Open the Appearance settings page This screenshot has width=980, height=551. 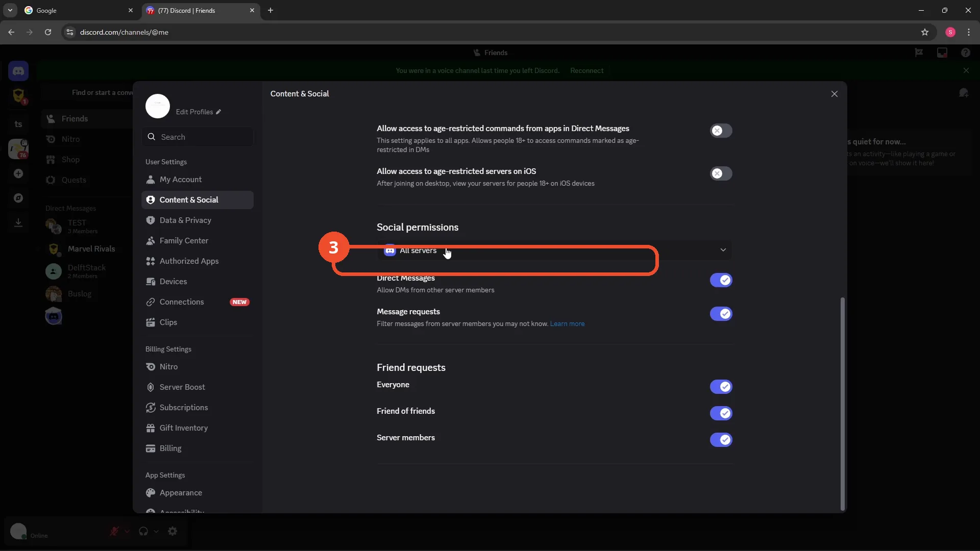(197, 493)
